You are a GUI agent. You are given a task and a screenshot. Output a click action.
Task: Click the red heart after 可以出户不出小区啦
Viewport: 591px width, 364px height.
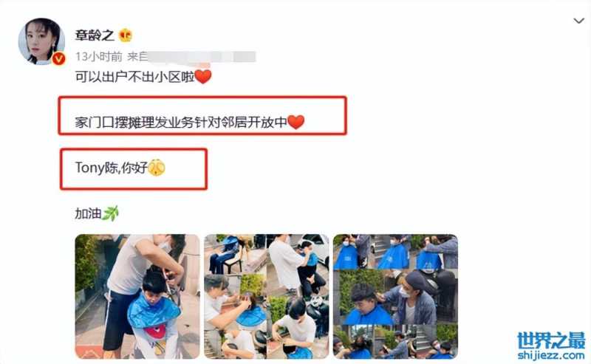click(x=203, y=77)
